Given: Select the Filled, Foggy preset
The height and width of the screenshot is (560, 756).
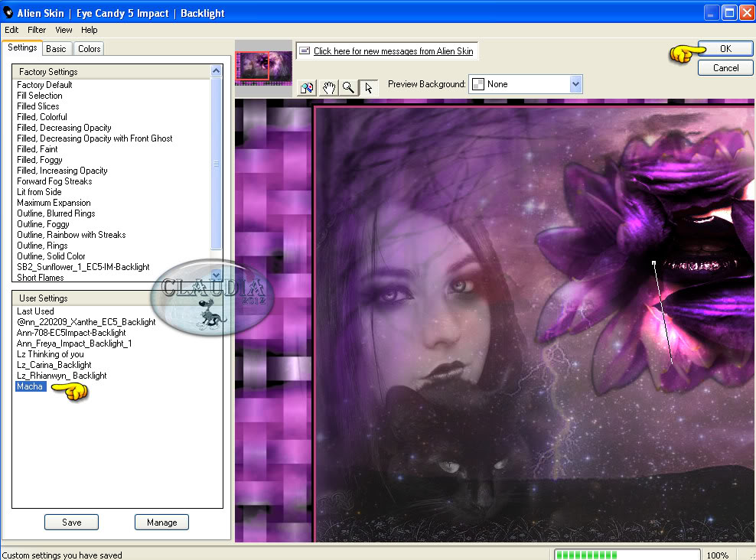Looking at the screenshot, I should click(40, 160).
